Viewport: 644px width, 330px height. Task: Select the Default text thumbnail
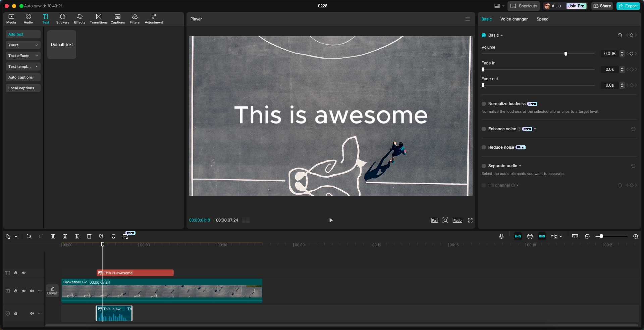(62, 45)
